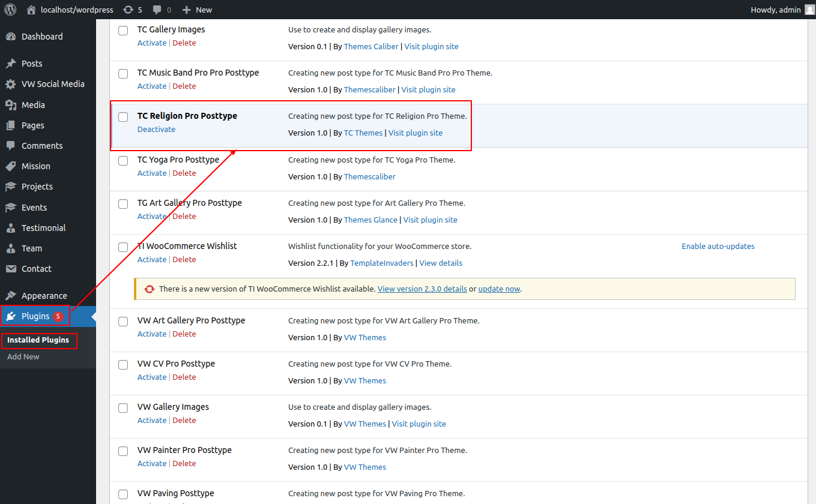
Task: Enable auto-updates for TI WooCommerce Wishlist
Action: (718, 247)
